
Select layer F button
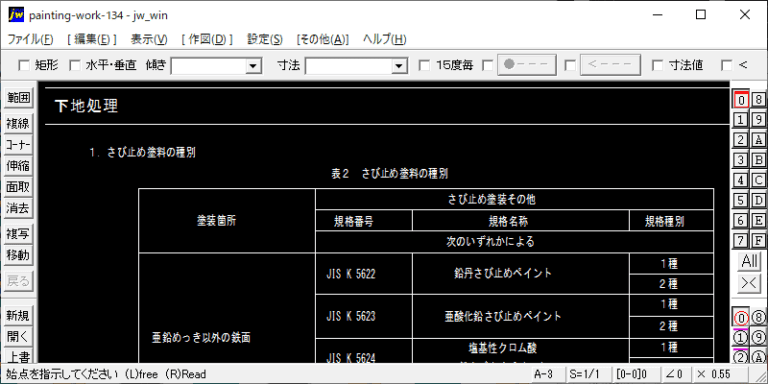(758, 240)
